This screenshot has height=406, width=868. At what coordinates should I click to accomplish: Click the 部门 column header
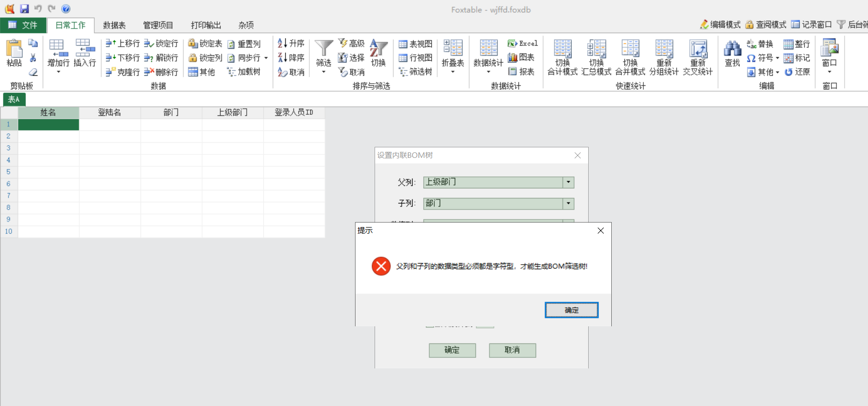click(171, 112)
